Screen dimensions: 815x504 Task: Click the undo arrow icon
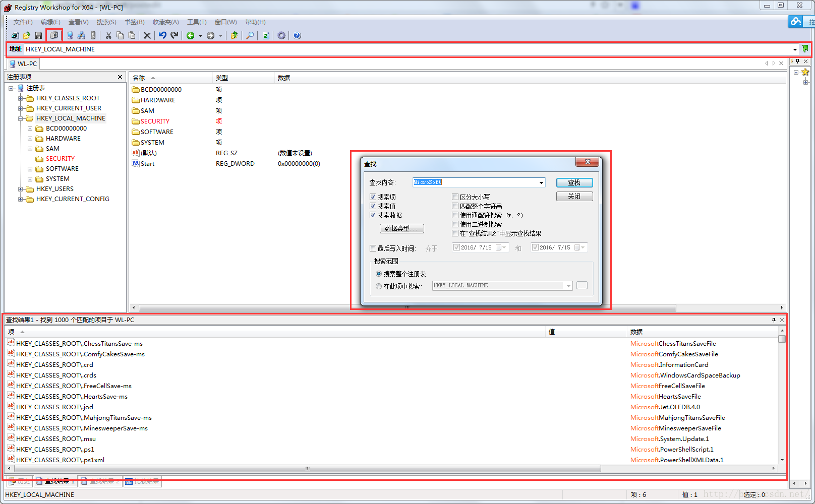(x=162, y=35)
